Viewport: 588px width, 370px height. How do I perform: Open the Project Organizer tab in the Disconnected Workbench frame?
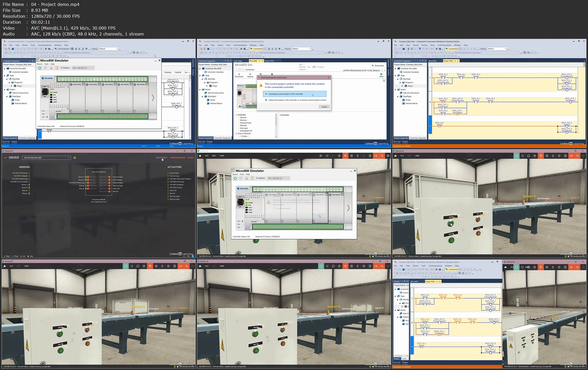[x=10, y=138]
